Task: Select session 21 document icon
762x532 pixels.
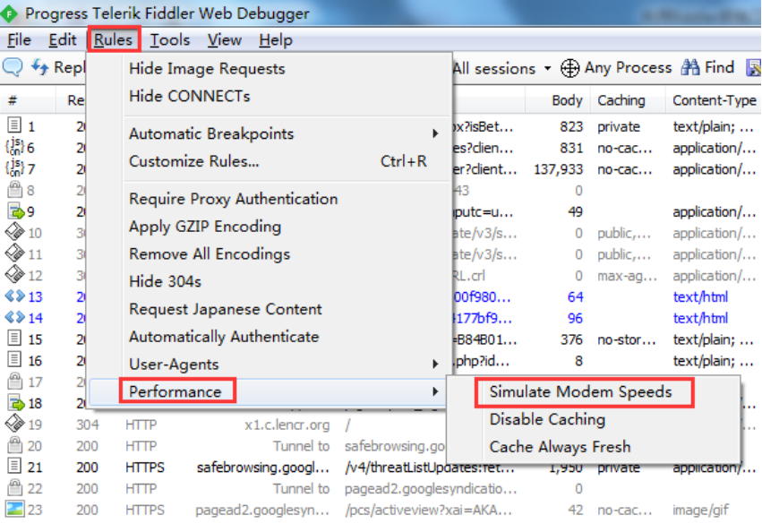Action: (14, 466)
